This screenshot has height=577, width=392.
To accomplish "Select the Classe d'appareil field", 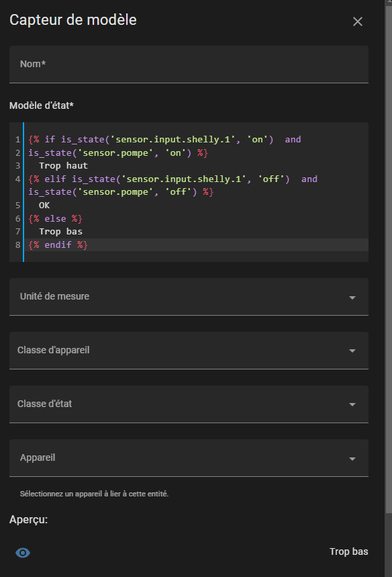I will (189, 351).
